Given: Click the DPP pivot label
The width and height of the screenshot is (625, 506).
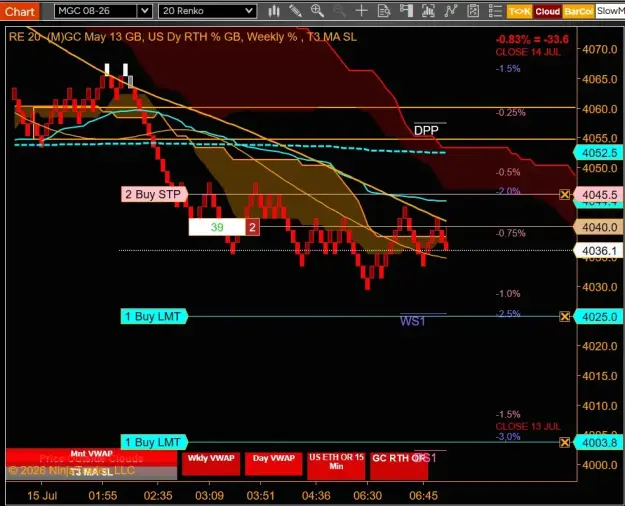Looking at the screenshot, I should click(426, 130).
